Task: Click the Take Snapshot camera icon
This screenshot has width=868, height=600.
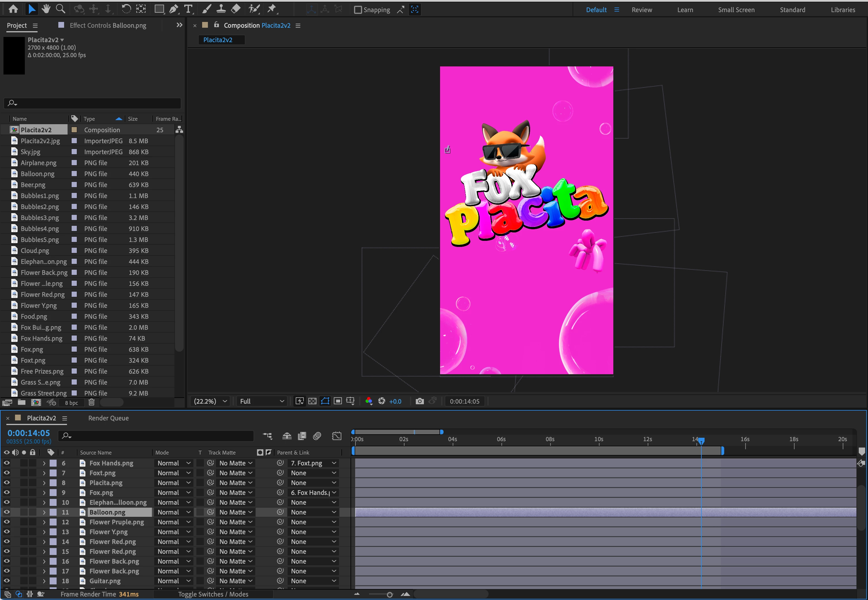Action: click(420, 401)
